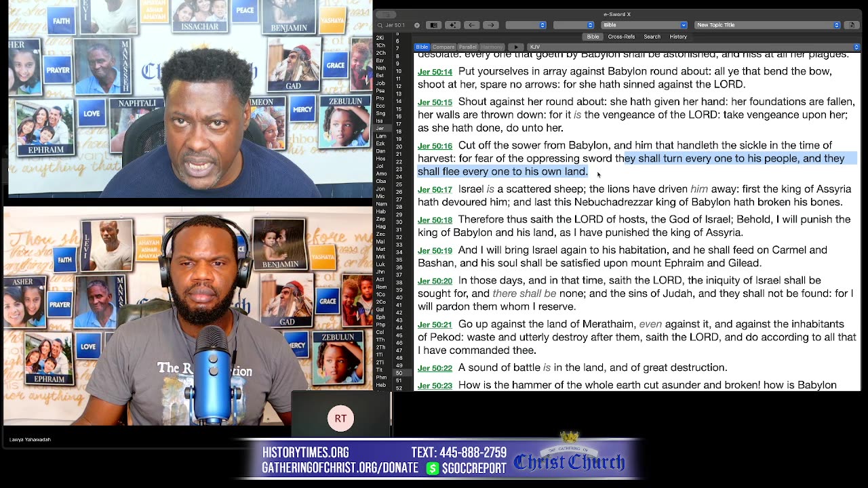
Task: Click the HISTORYTIMES.ORG banner text
Action: click(x=305, y=452)
